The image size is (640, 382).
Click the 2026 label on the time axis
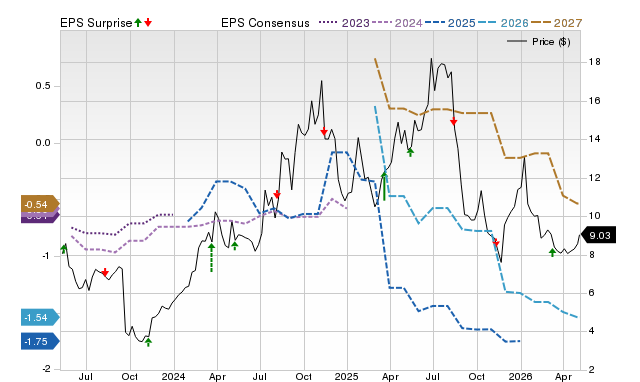click(520, 376)
